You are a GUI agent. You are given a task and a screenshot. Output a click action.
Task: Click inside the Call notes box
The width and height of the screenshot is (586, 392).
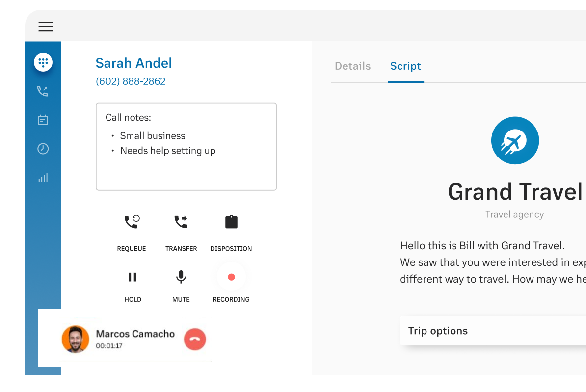click(186, 167)
